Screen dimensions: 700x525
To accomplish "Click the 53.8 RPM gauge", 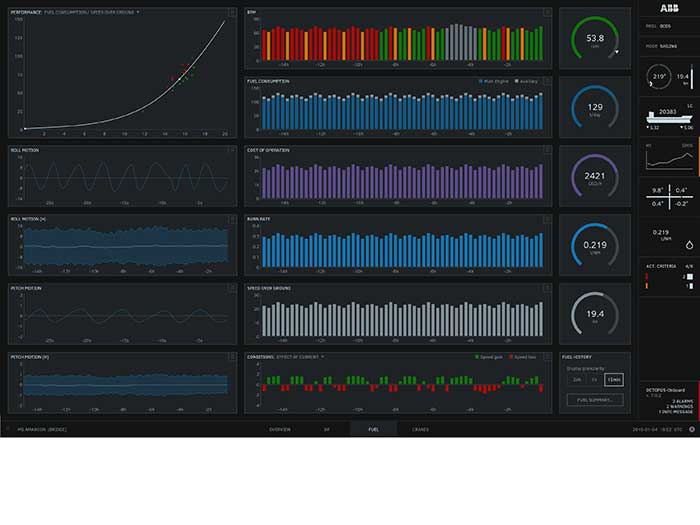I will [595, 38].
